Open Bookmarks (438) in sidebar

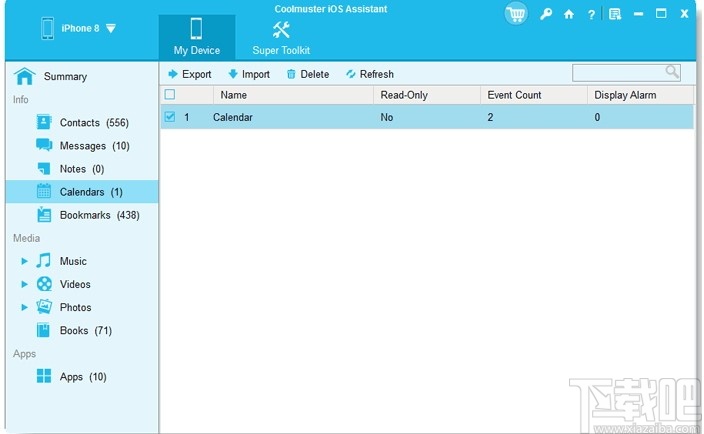(x=100, y=215)
